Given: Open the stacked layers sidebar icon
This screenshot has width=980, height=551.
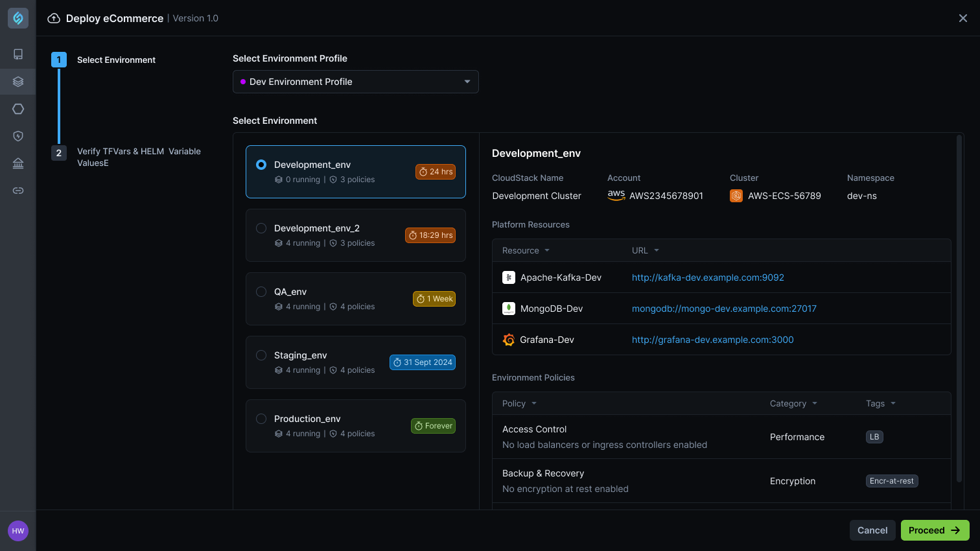Looking at the screenshot, I should (x=18, y=82).
